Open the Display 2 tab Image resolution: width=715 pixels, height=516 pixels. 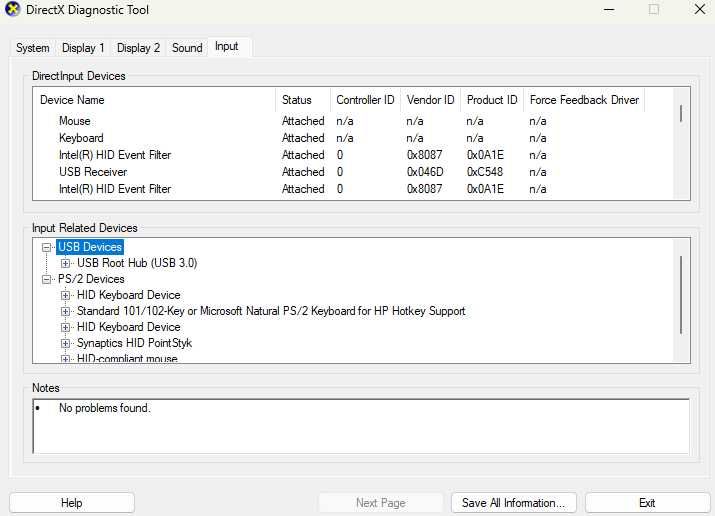[x=138, y=48]
